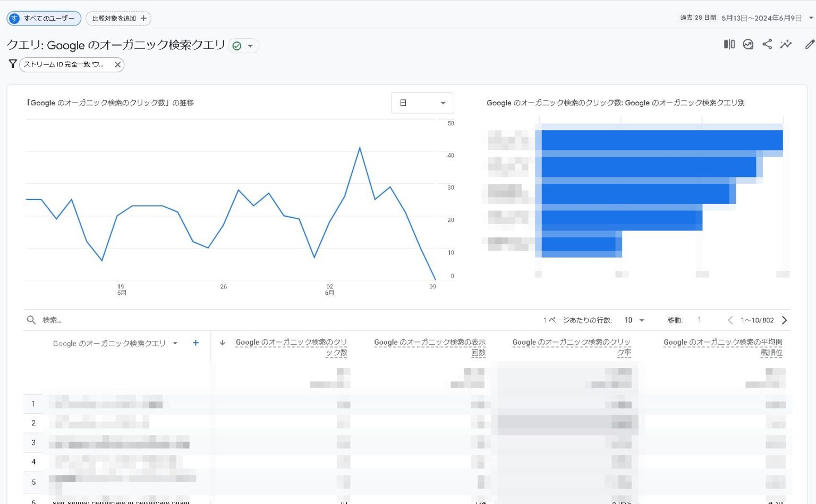Open Insights via the circled trend icon

point(748,45)
